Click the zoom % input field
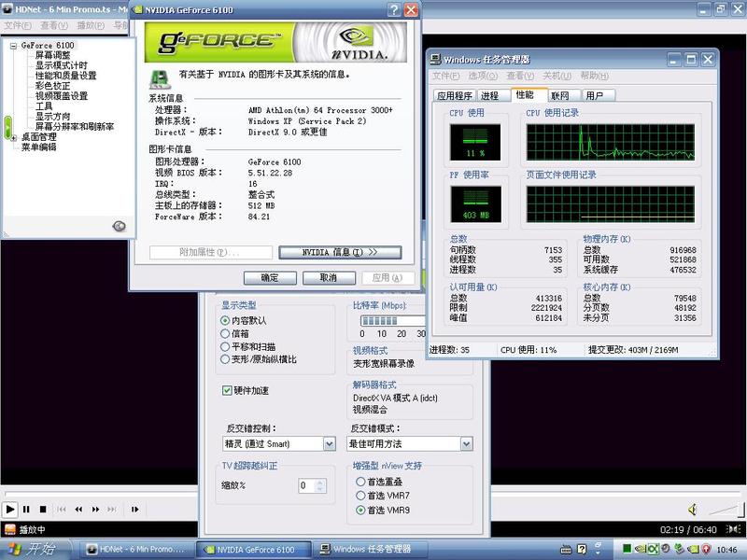This screenshot has width=747, height=560. point(307,485)
